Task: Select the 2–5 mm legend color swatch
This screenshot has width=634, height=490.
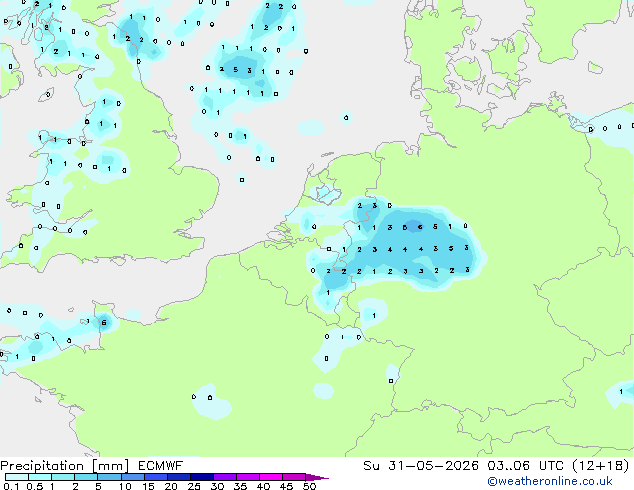Action: (86, 477)
